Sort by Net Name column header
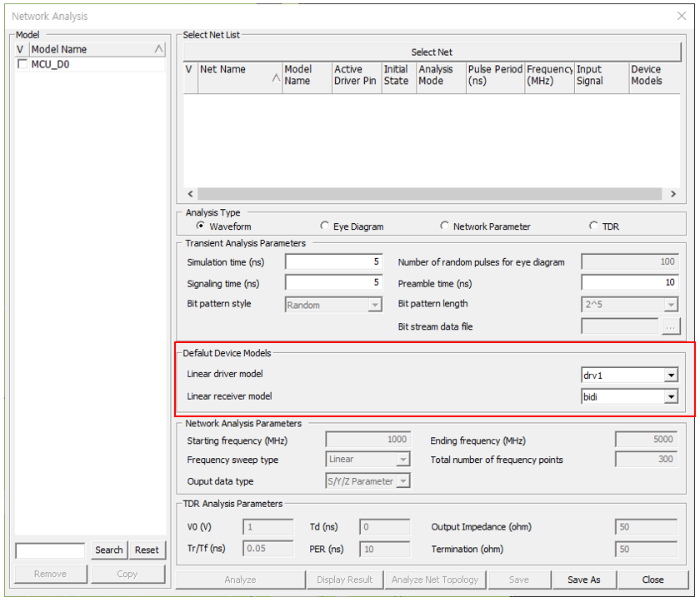Viewport: 700px width, 602px height. pos(239,76)
